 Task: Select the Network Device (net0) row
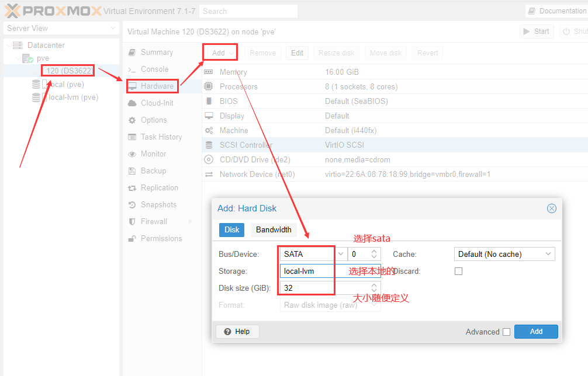[x=395, y=174]
